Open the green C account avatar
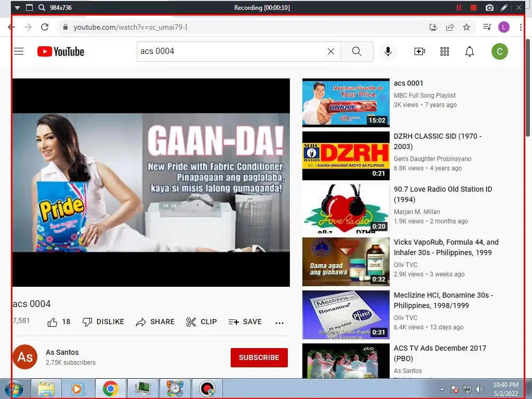This screenshot has width=532, height=399. [499, 51]
